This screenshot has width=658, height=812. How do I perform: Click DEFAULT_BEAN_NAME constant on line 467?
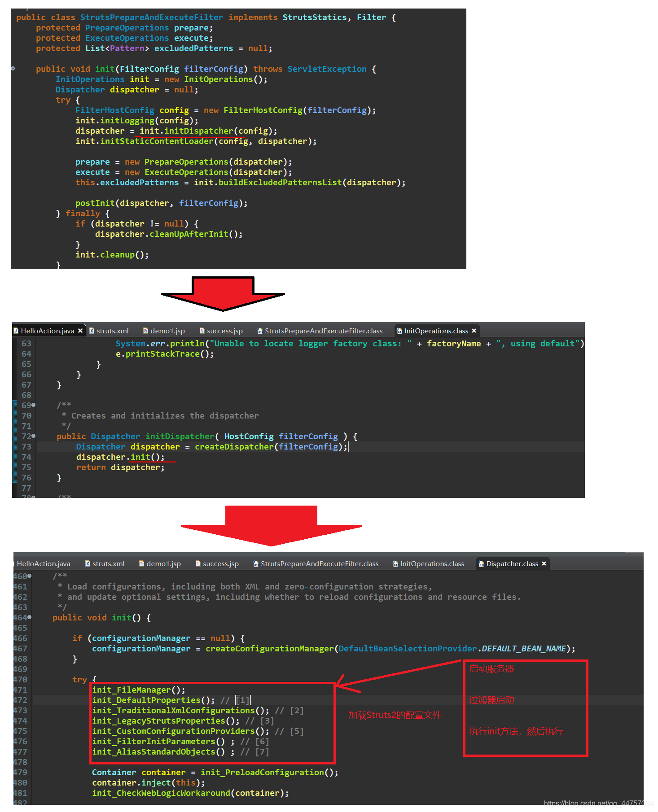523,649
